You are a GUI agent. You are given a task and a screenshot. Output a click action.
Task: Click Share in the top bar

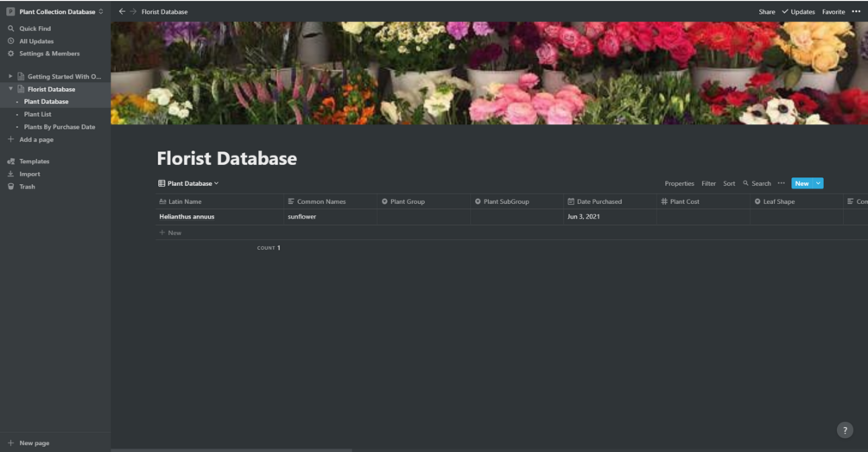767,11
